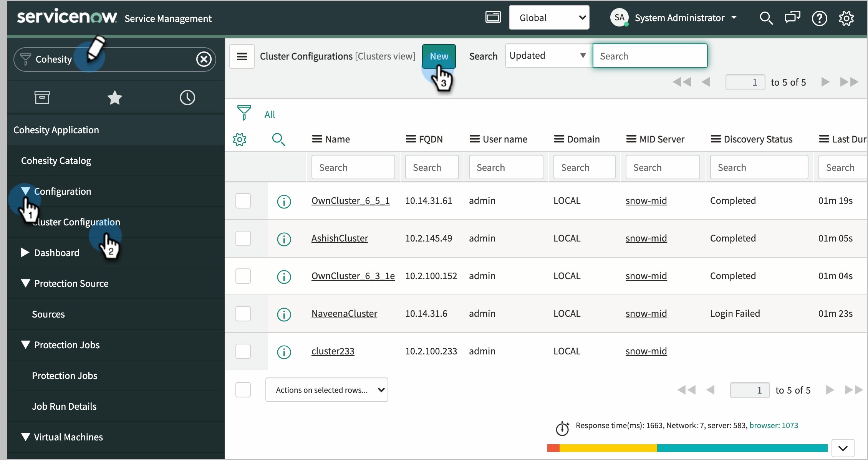Screen dimensions: 868x460
Task: Click the filter icon in list header
Action: point(244,114)
